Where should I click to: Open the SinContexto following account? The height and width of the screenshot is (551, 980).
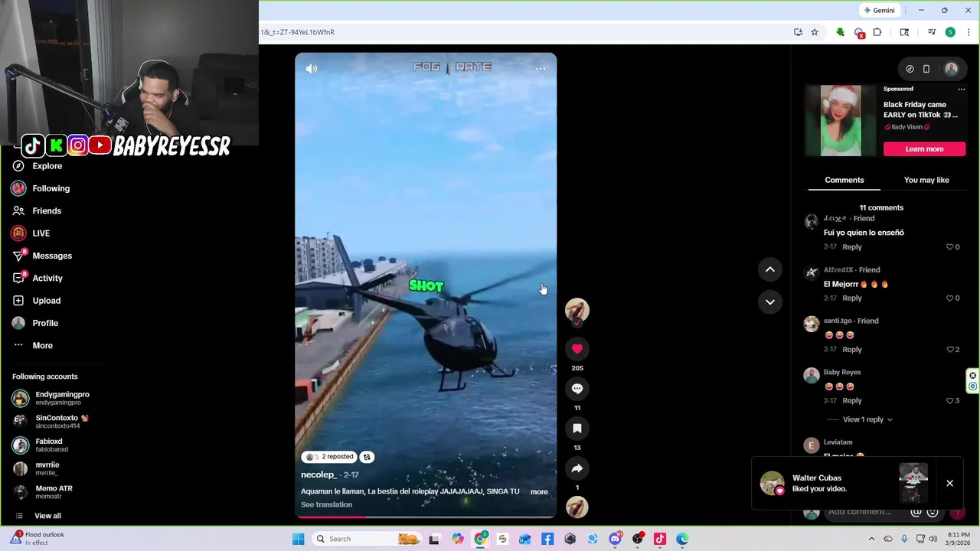coord(52,422)
